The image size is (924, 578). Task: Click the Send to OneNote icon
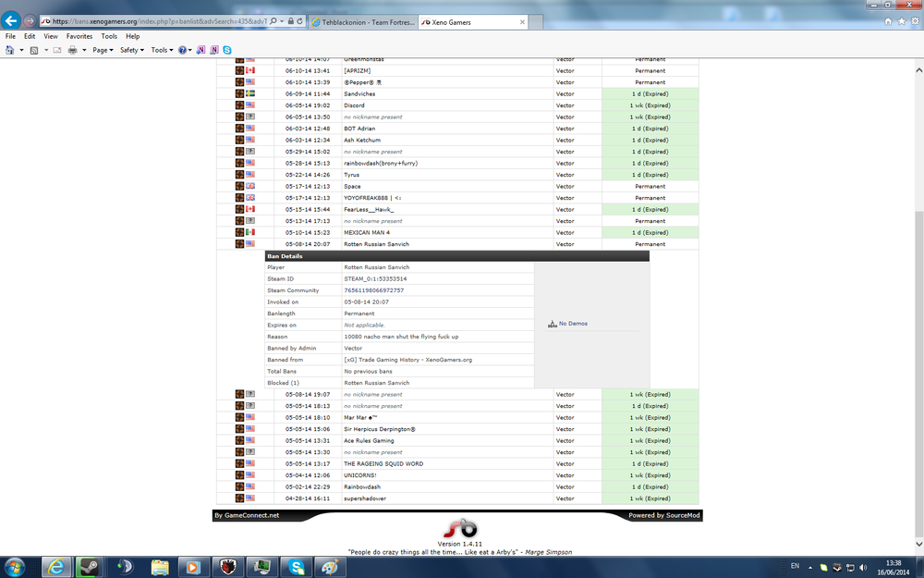201,50
